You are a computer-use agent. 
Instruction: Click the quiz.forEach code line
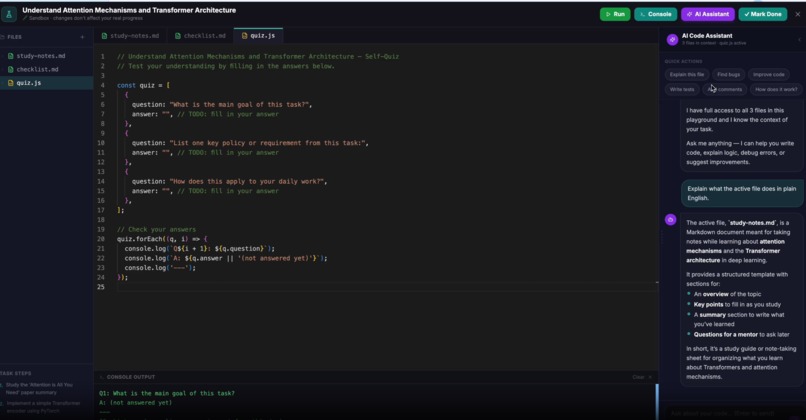162,239
